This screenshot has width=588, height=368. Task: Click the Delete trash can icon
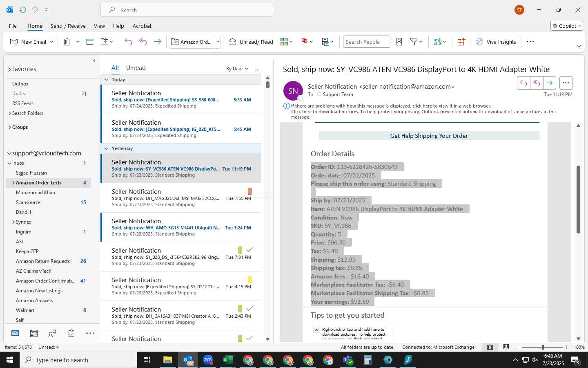click(67, 42)
